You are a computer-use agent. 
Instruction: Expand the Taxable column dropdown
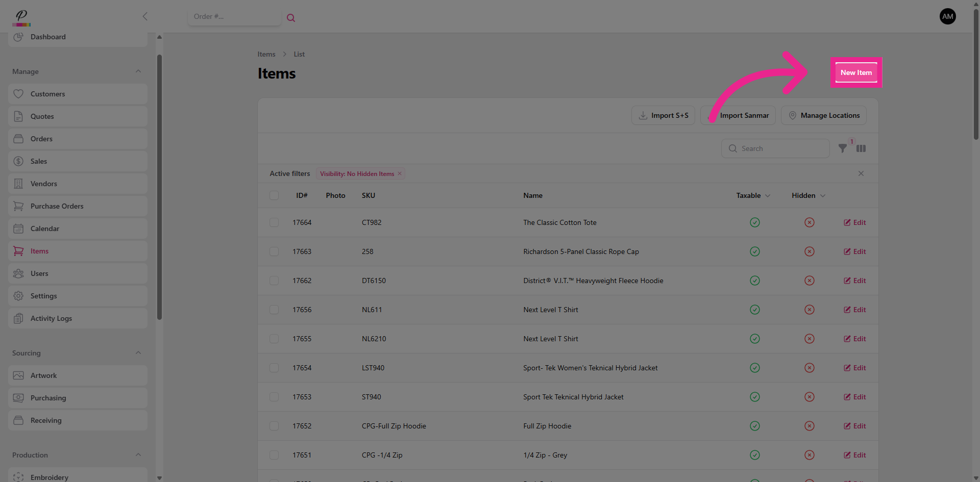pyautogui.click(x=767, y=196)
